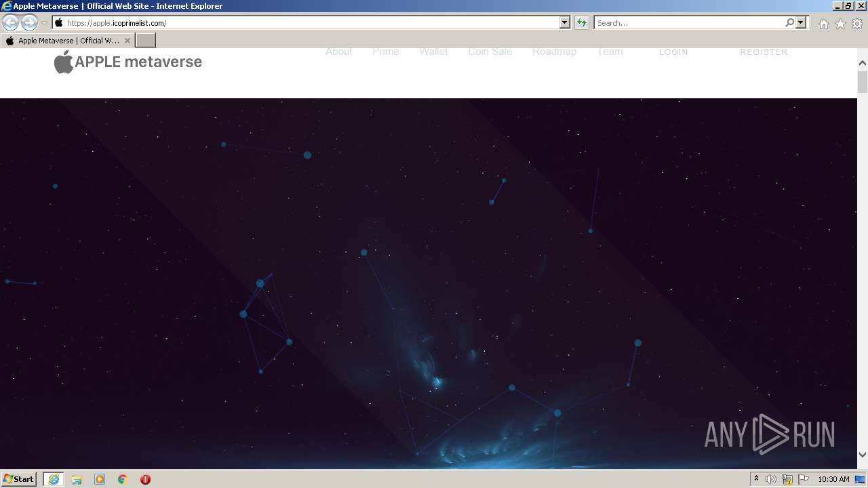
Task: Click the network tray icon
Action: coord(787,479)
